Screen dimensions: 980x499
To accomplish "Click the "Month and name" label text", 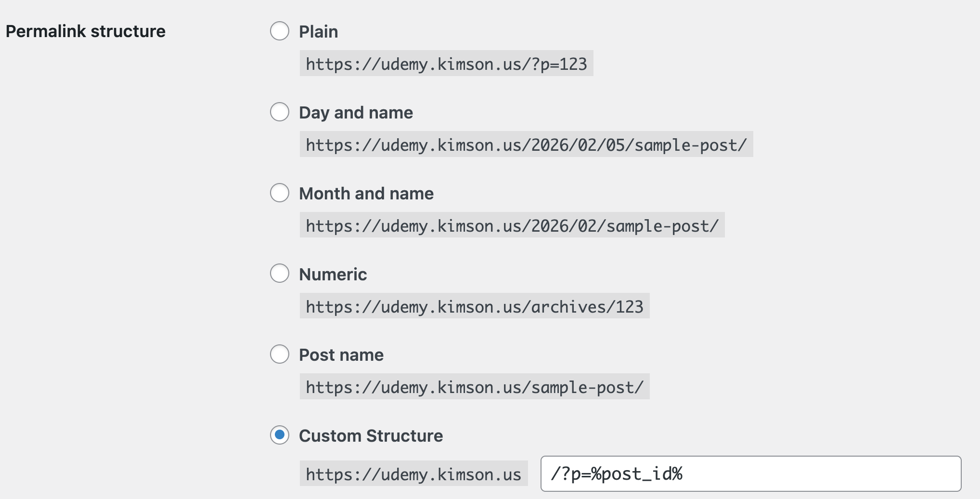I will [x=366, y=194].
